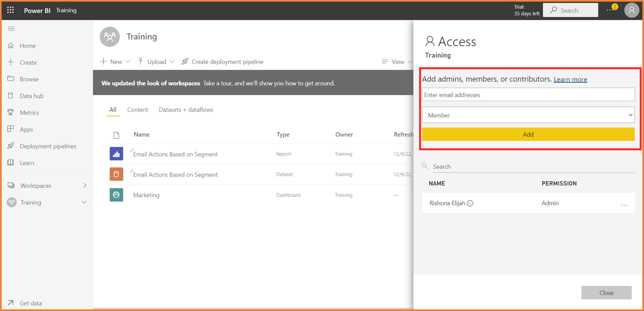Click the Enter email addresses field

click(x=528, y=95)
